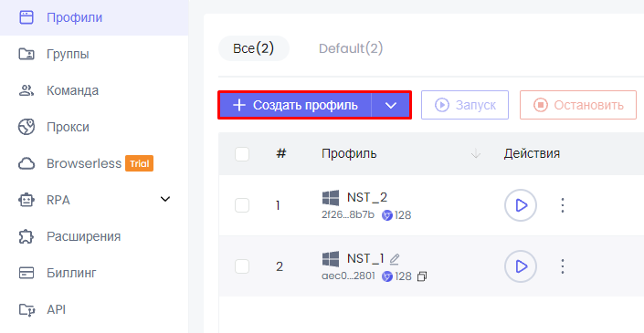Launch the NST_2 profile play icon
This screenshot has width=644, height=333.
pos(521,205)
